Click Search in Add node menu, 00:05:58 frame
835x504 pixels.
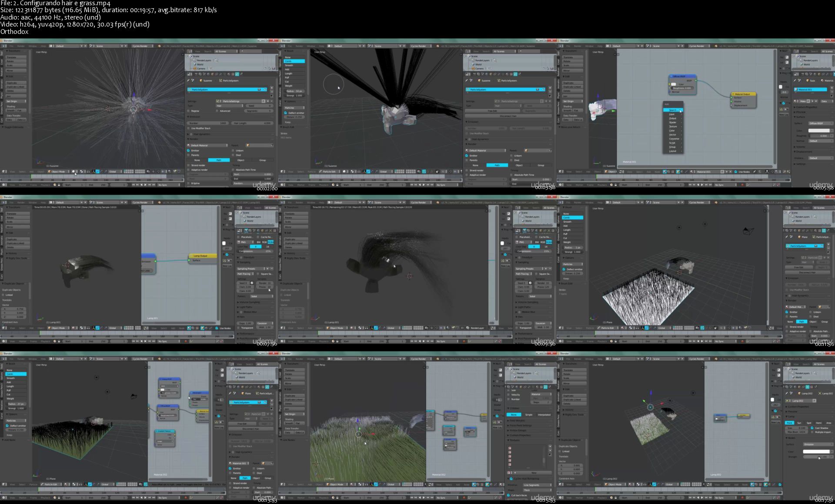coord(673,110)
